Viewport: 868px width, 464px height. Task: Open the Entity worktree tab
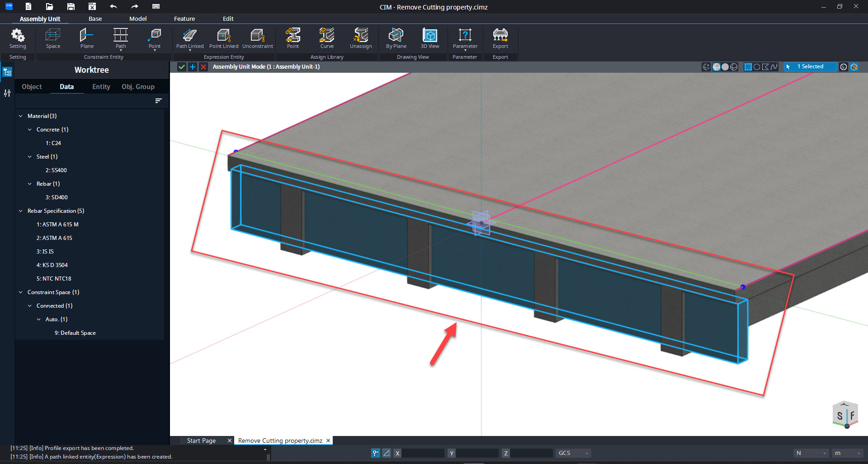pyautogui.click(x=101, y=87)
